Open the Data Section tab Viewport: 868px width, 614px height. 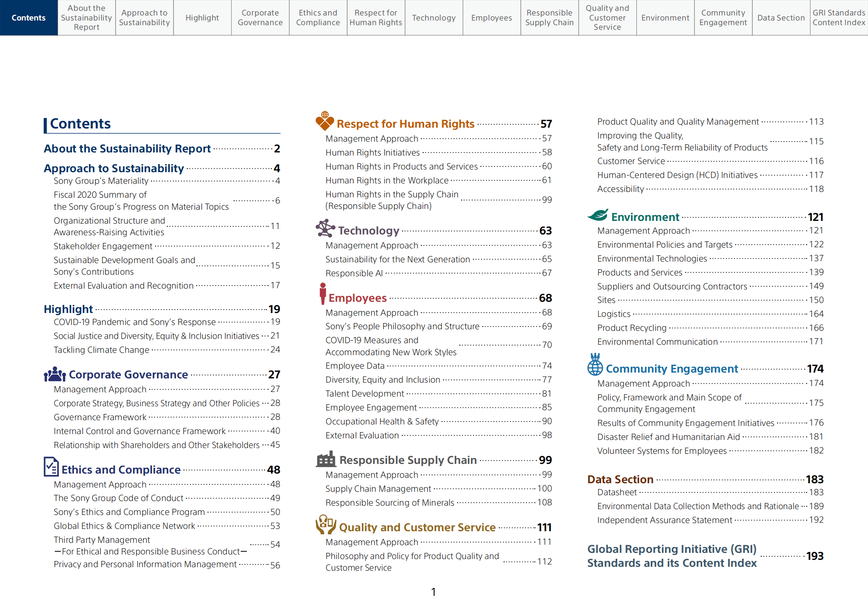click(x=781, y=18)
